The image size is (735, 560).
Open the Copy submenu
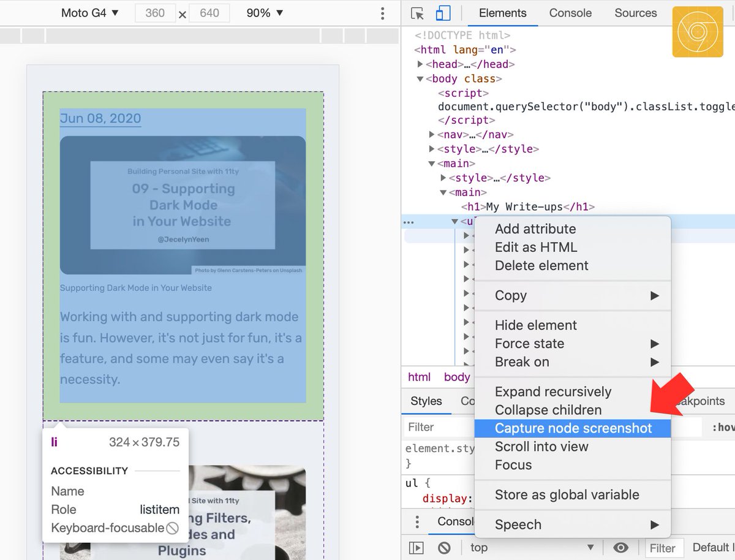click(573, 295)
